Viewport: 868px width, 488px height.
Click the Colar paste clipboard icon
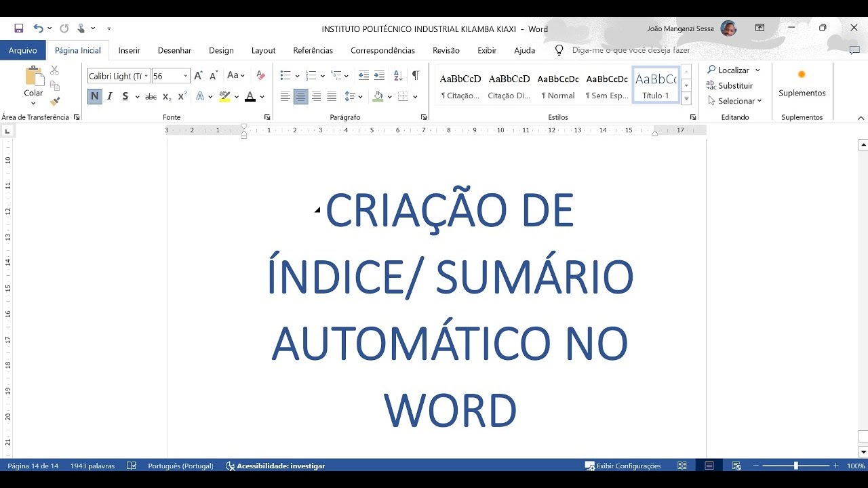[33, 76]
